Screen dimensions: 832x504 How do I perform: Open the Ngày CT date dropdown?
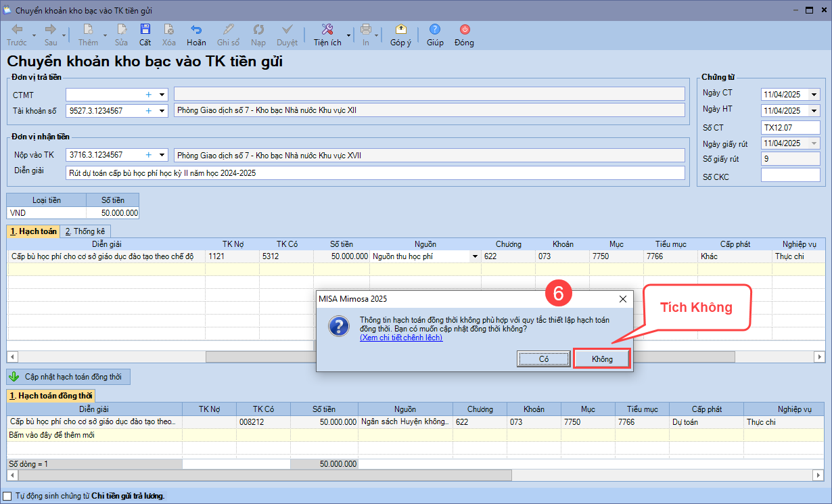coord(814,95)
